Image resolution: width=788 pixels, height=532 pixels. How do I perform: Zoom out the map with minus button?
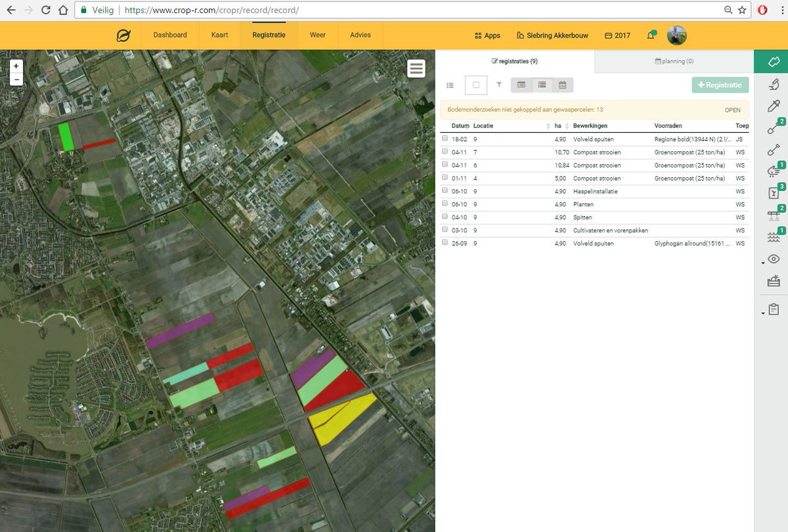[x=16, y=79]
